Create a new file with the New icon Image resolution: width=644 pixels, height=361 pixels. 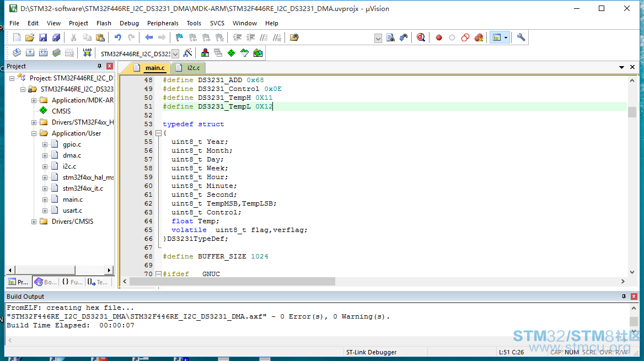(17, 38)
